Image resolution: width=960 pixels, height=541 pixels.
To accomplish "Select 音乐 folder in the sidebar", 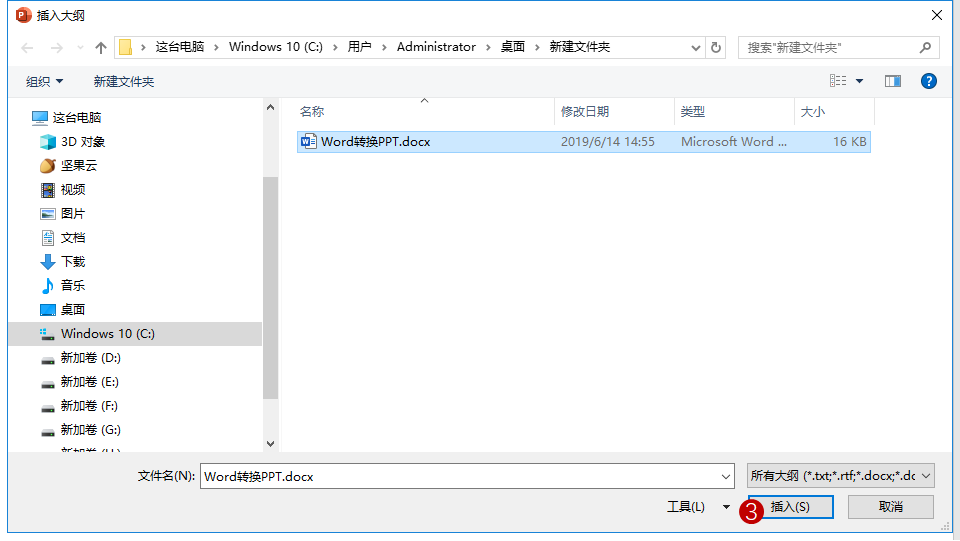I will (x=72, y=286).
